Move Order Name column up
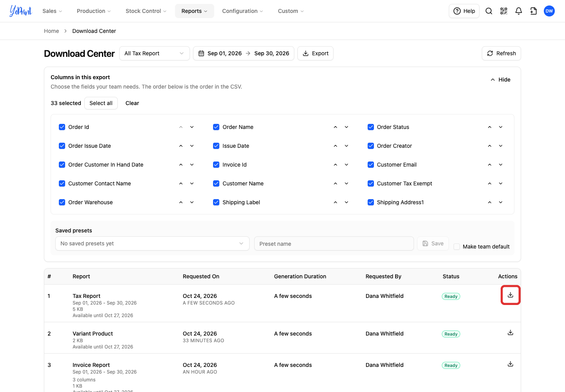The width and height of the screenshot is (565, 392). coord(335,127)
